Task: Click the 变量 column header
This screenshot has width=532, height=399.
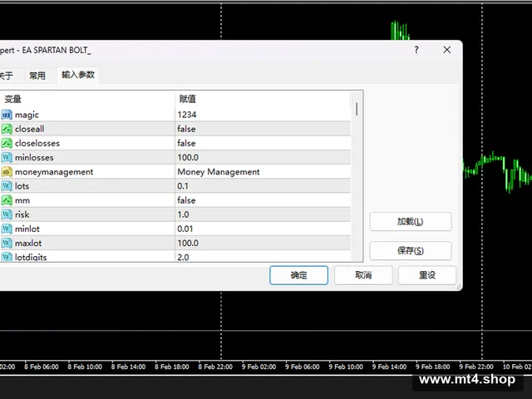Action: 13,99
